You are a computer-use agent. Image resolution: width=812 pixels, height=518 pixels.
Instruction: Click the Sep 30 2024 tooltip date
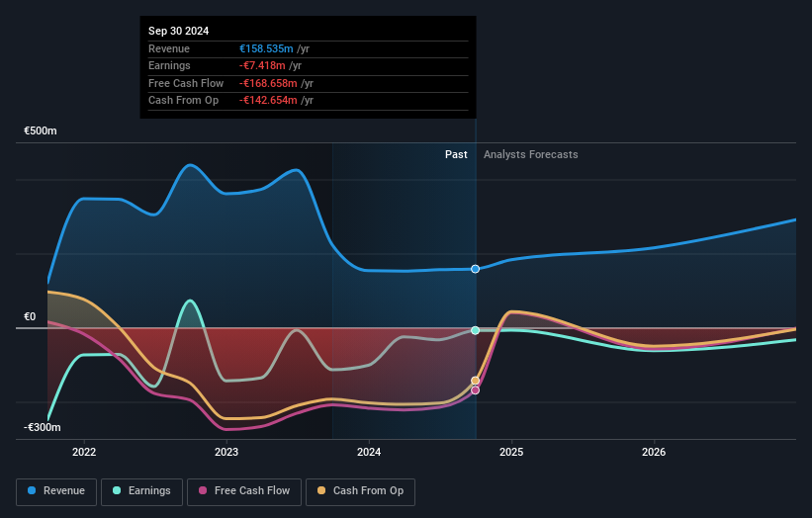pyautogui.click(x=178, y=31)
